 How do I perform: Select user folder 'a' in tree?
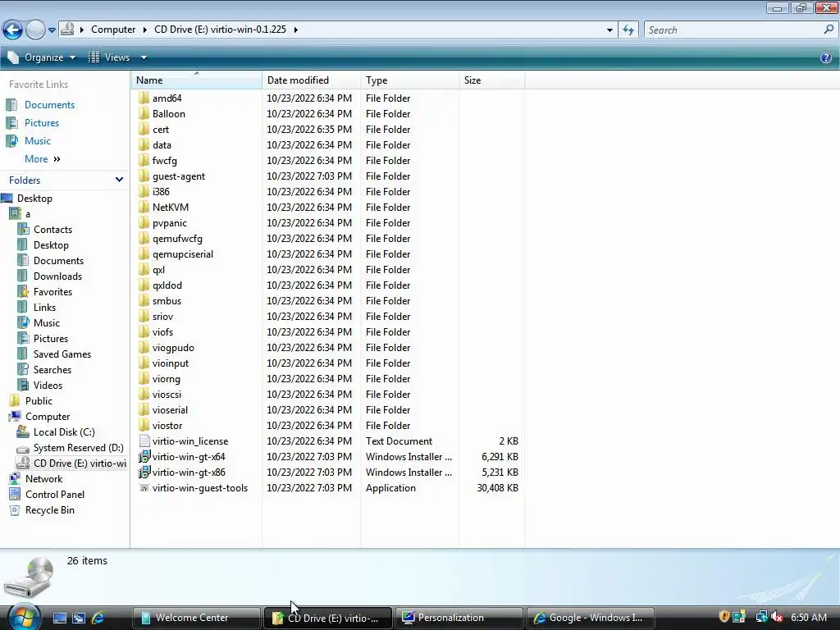28,214
